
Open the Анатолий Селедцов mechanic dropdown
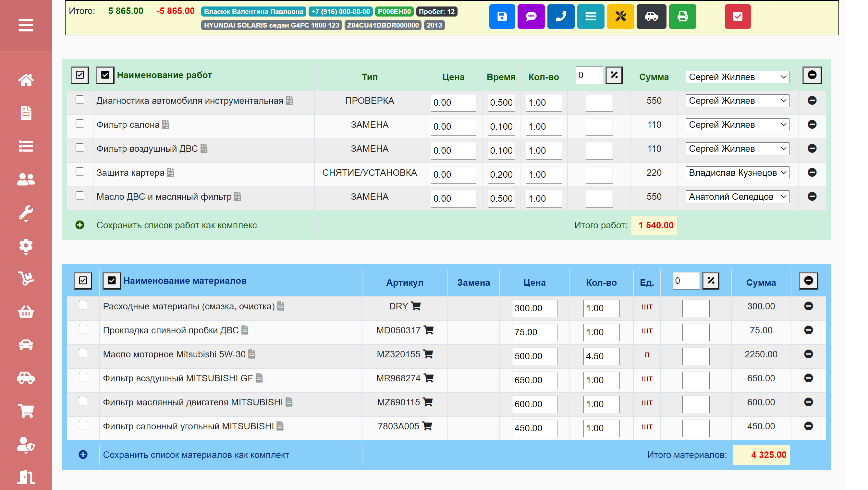[737, 196]
